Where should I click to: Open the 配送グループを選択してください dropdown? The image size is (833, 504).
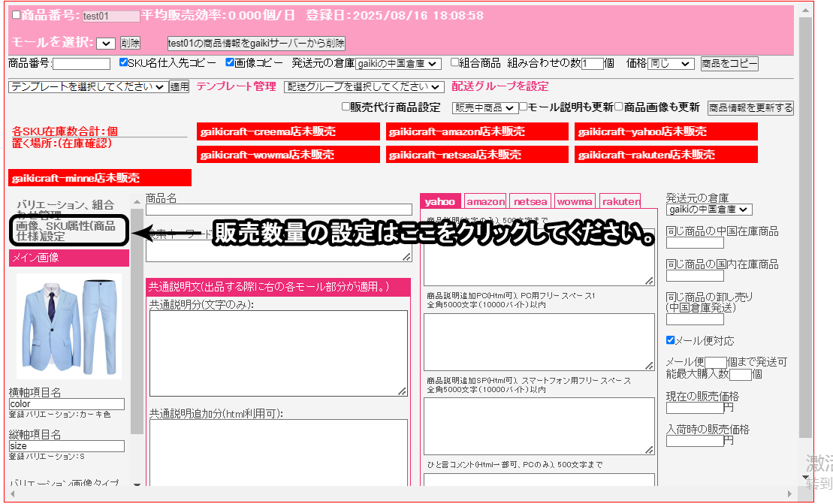click(364, 87)
